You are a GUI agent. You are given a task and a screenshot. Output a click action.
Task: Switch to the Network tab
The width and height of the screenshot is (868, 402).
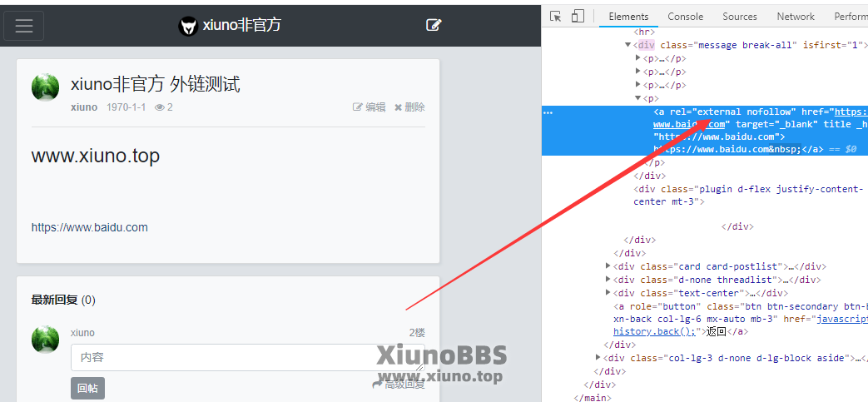pos(796,17)
